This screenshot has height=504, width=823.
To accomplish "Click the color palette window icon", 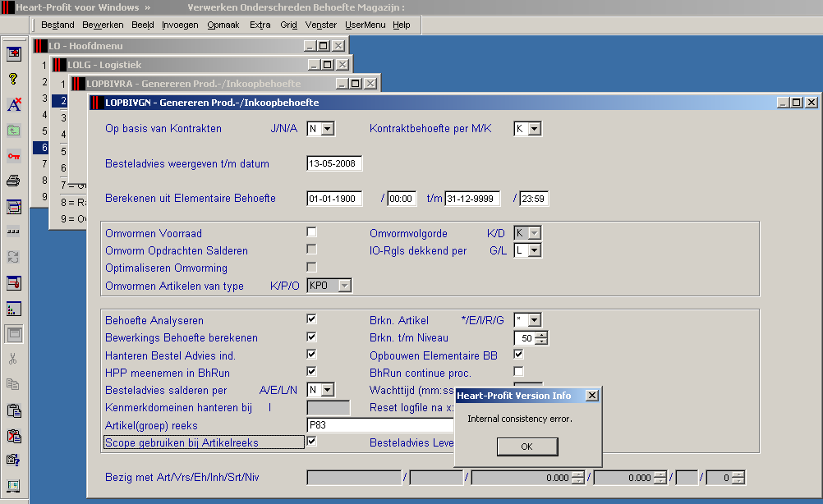I will click(x=14, y=309).
